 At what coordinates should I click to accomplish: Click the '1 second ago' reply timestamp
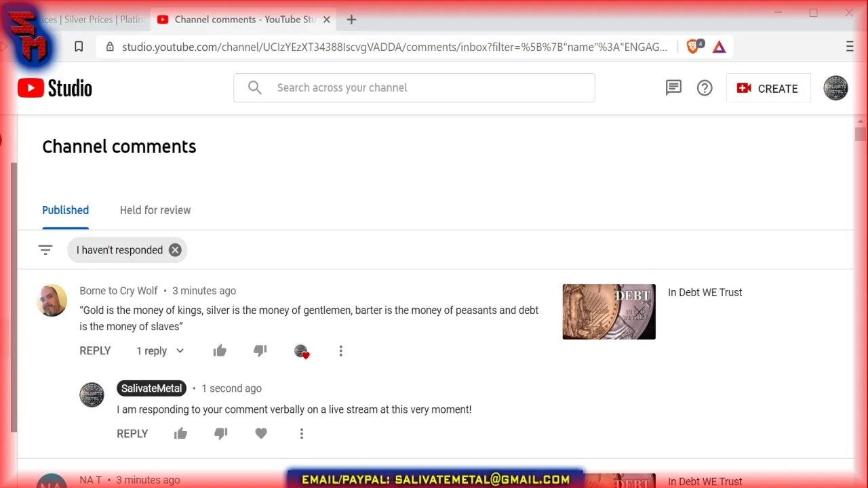[x=231, y=388]
